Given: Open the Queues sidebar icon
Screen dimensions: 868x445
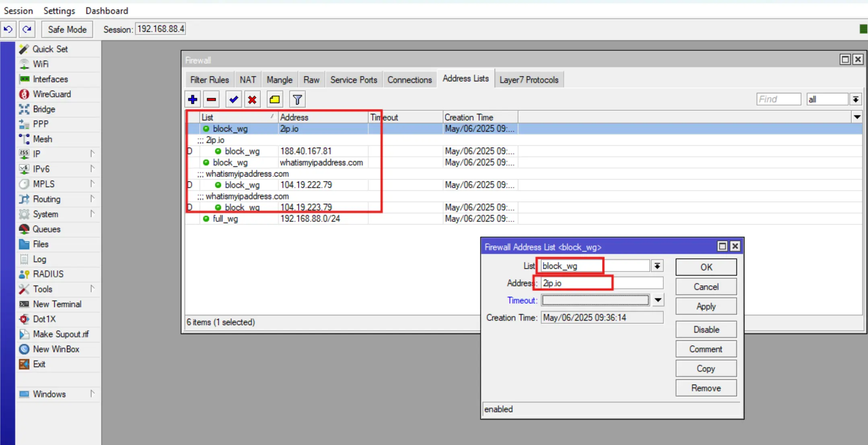Looking at the screenshot, I should (24, 229).
